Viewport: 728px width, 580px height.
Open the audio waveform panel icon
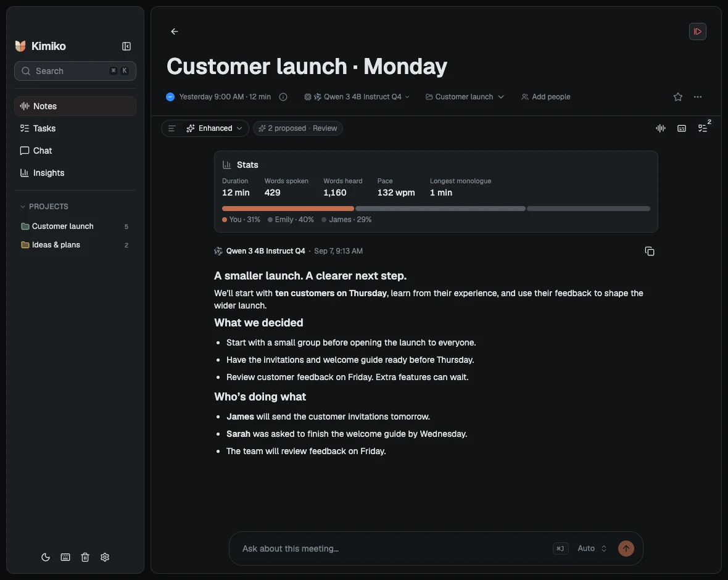point(661,128)
